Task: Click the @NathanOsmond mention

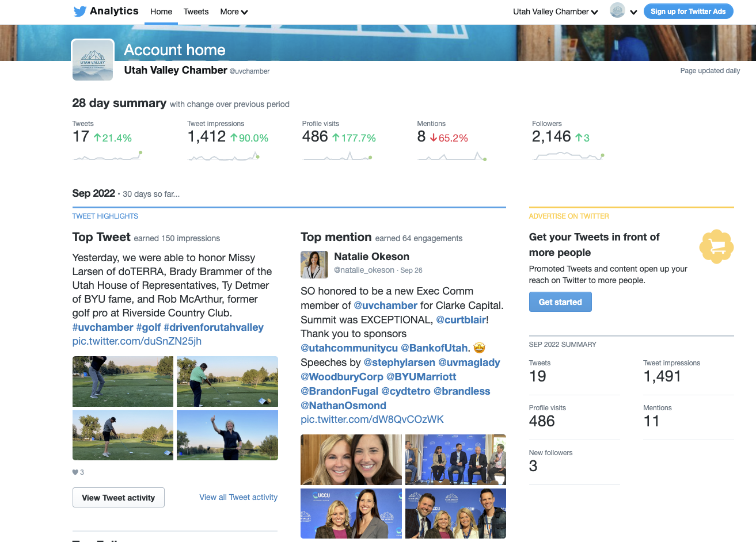Action: tap(344, 406)
